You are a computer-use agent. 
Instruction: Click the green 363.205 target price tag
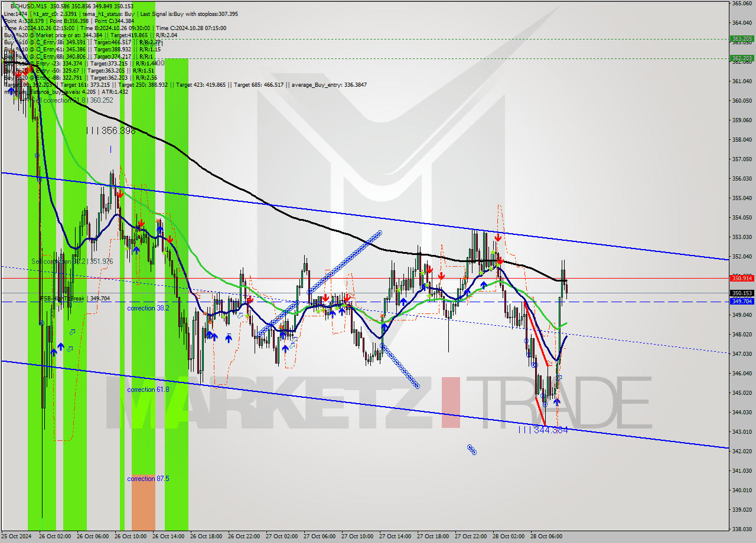[742, 39]
